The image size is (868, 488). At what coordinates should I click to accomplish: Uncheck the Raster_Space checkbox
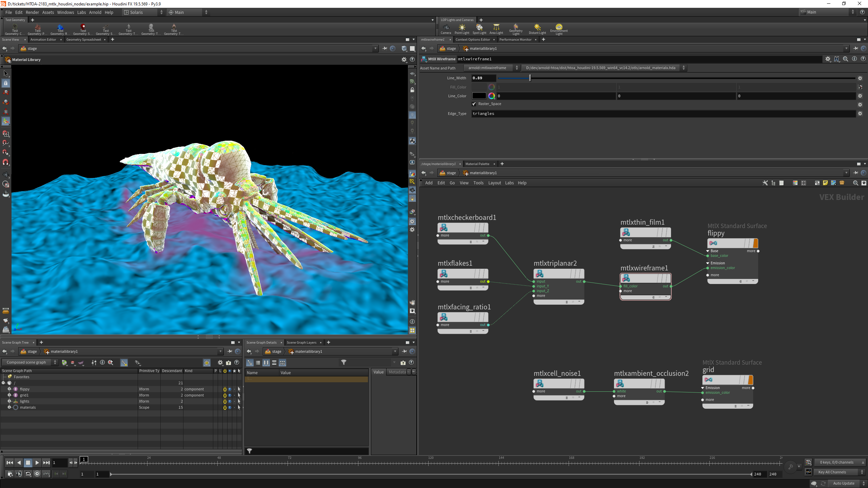pos(474,104)
